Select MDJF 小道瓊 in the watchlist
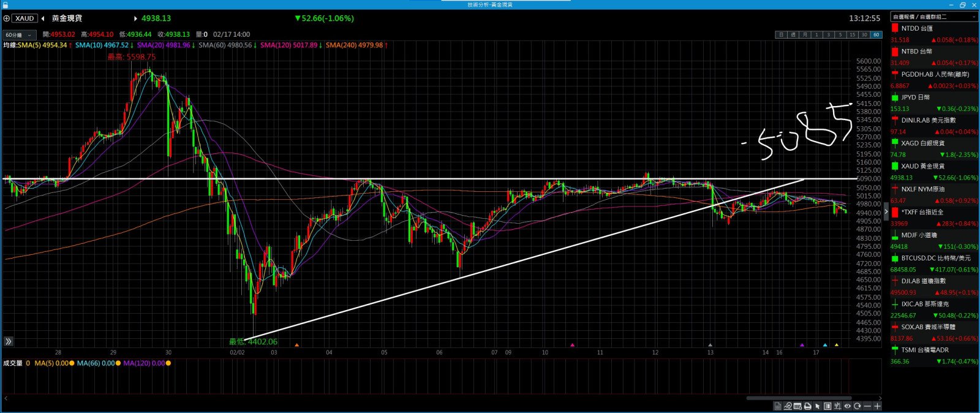980x413 pixels. 934,241
